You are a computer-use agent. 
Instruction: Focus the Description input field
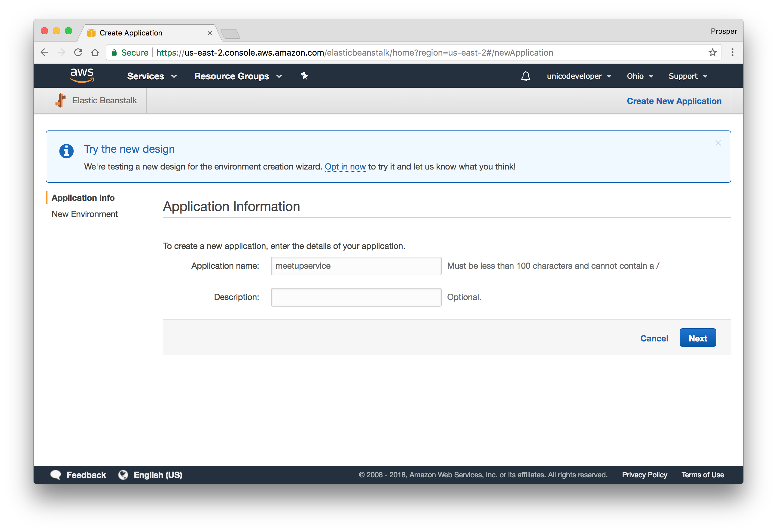click(356, 297)
